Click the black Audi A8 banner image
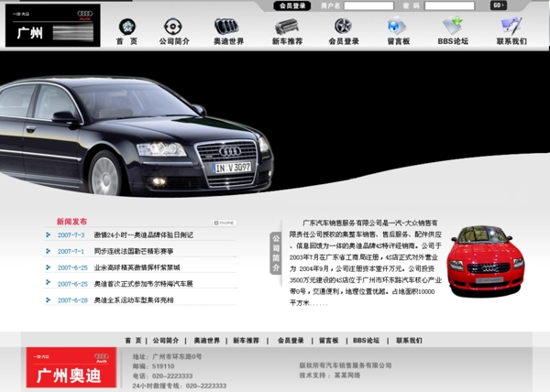This screenshot has height=392, width=550. point(136,136)
